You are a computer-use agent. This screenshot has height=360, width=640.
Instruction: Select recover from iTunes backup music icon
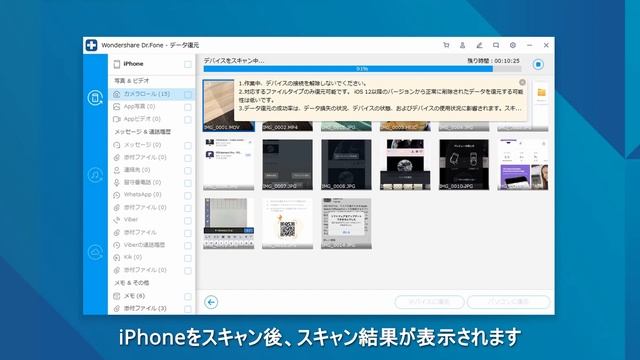(95, 175)
